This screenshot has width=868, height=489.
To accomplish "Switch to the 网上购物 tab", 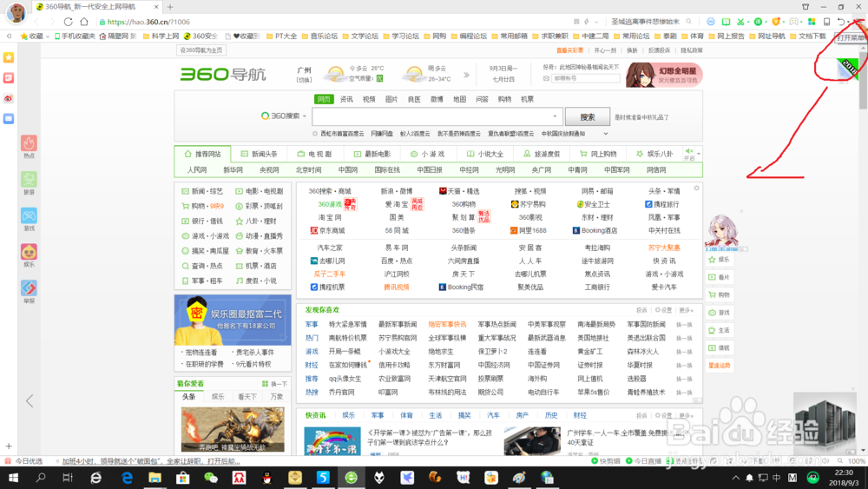I will click(598, 154).
